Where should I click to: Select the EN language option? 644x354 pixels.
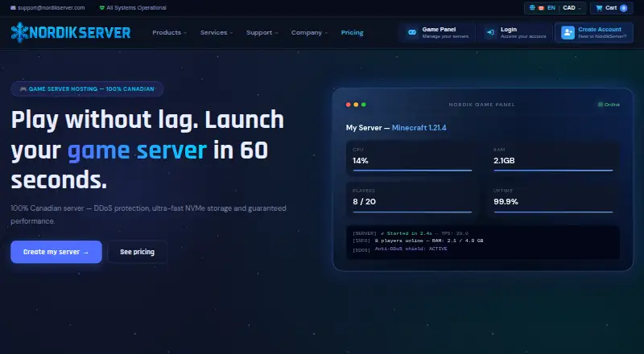(x=551, y=8)
